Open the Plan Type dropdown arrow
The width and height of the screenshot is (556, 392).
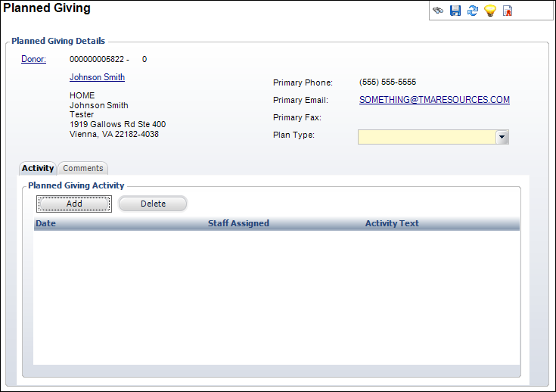pos(502,137)
